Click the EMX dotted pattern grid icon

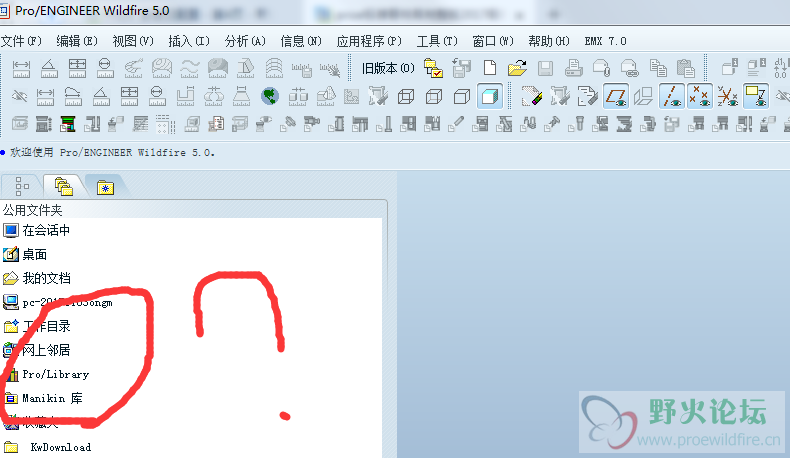click(x=165, y=124)
